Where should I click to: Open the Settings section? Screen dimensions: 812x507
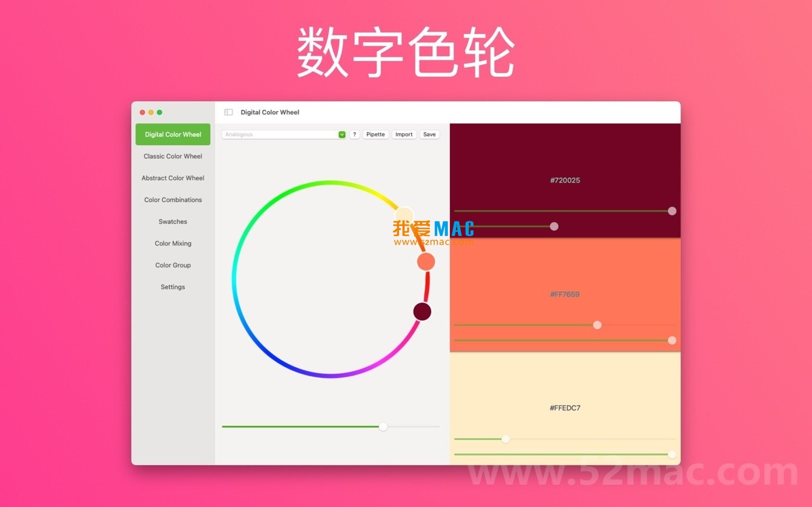[173, 287]
